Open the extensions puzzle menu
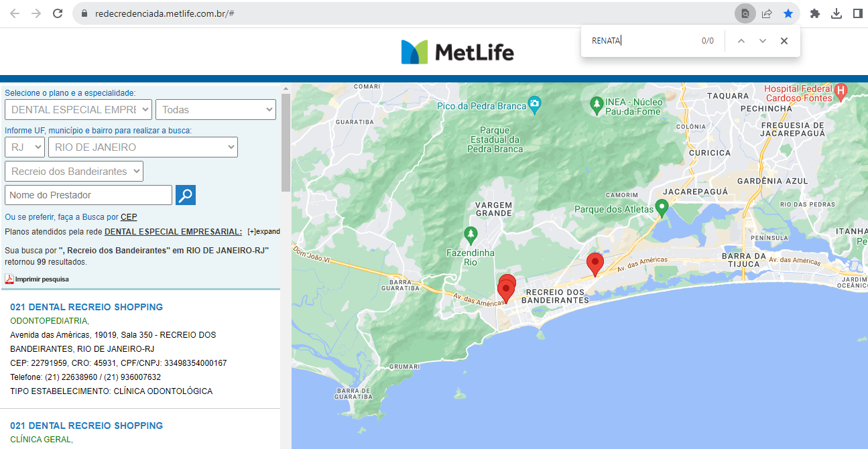This screenshot has width=868, height=449. tap(815, 13)
